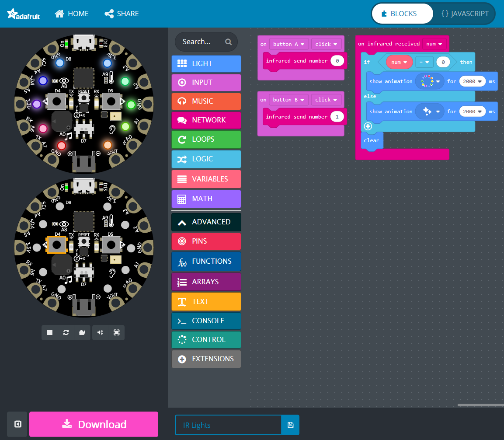Open the TEXT block category
The image size is (504, 440).
point(206,302)
